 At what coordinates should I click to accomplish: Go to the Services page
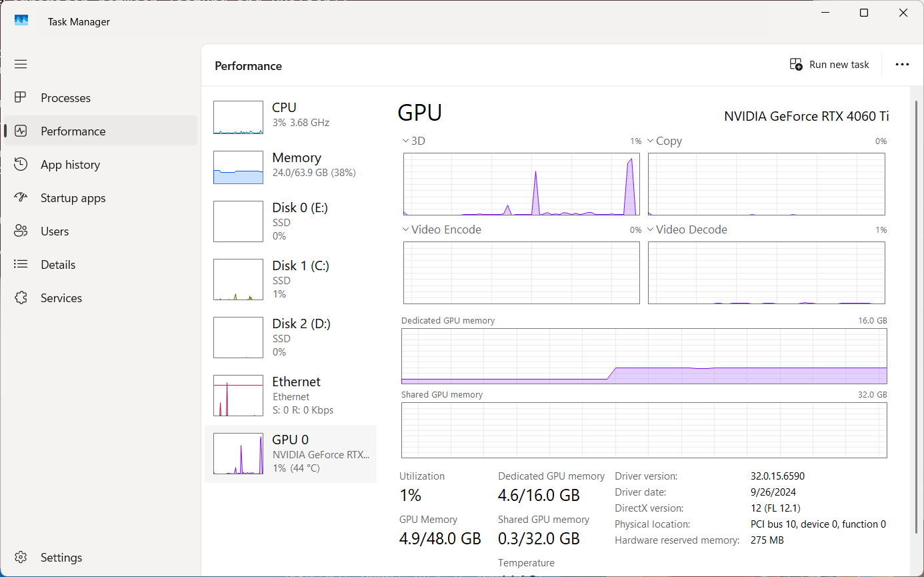(x=100, y=298)
